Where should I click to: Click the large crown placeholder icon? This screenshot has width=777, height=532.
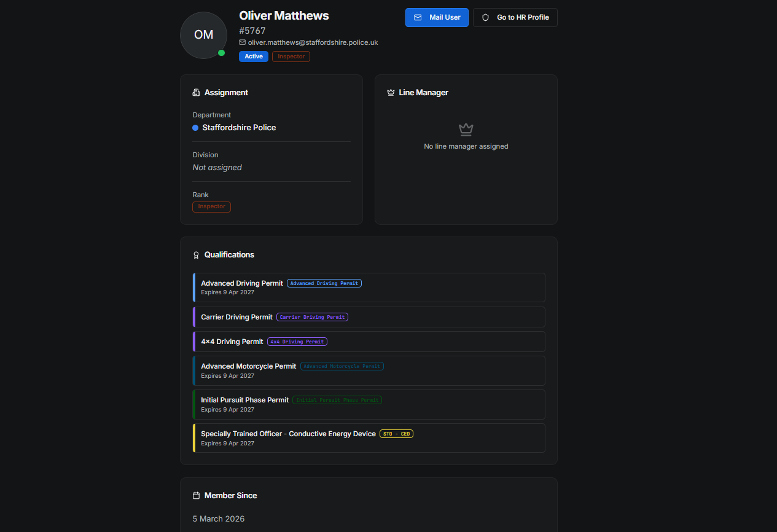[466, 129]
